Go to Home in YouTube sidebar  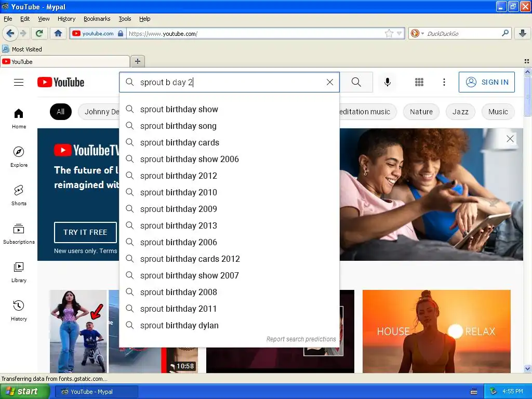pyautogui.click(x=19, y=118)
